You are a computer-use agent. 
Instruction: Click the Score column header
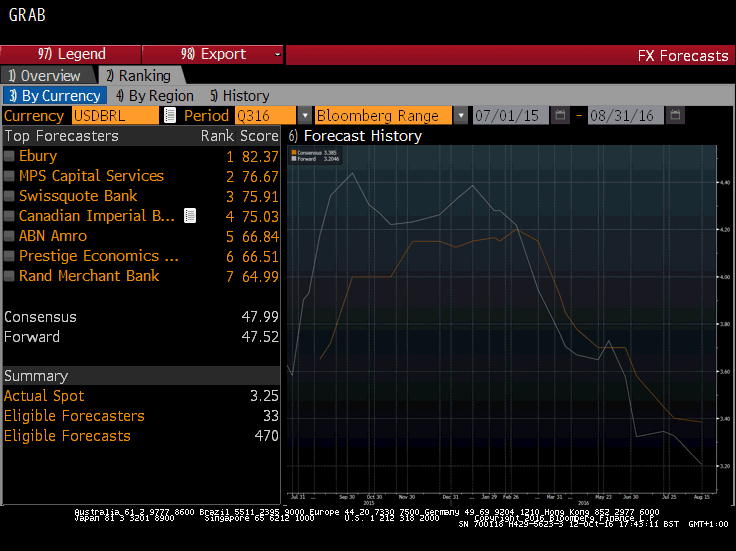coord(260,136)
